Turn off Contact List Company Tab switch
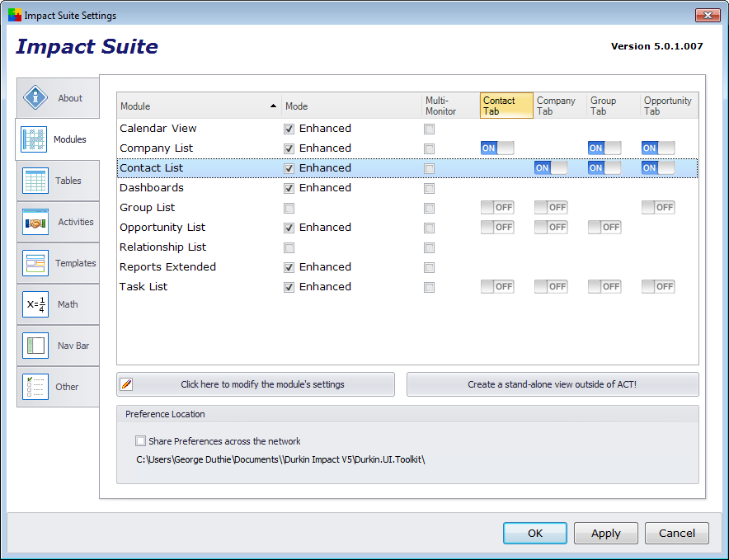This screenshot has width=729, height=560. 551,168
